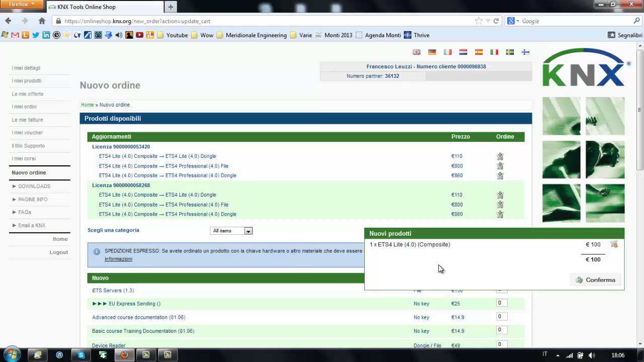Click the KNX logo

[586, 67]
